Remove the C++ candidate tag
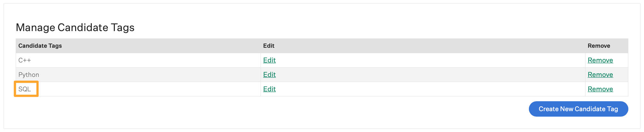Screen dimensions: 644x132 [600, 60]
